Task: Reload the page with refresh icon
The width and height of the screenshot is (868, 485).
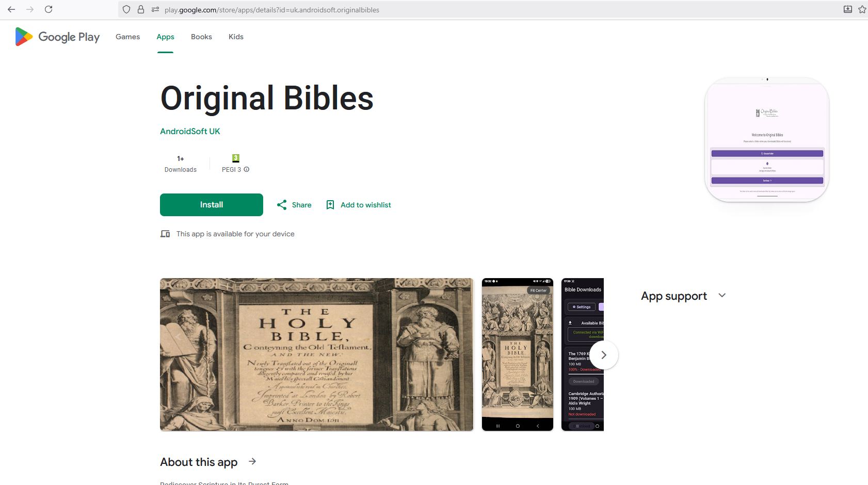Action: (x=49, y=9)
